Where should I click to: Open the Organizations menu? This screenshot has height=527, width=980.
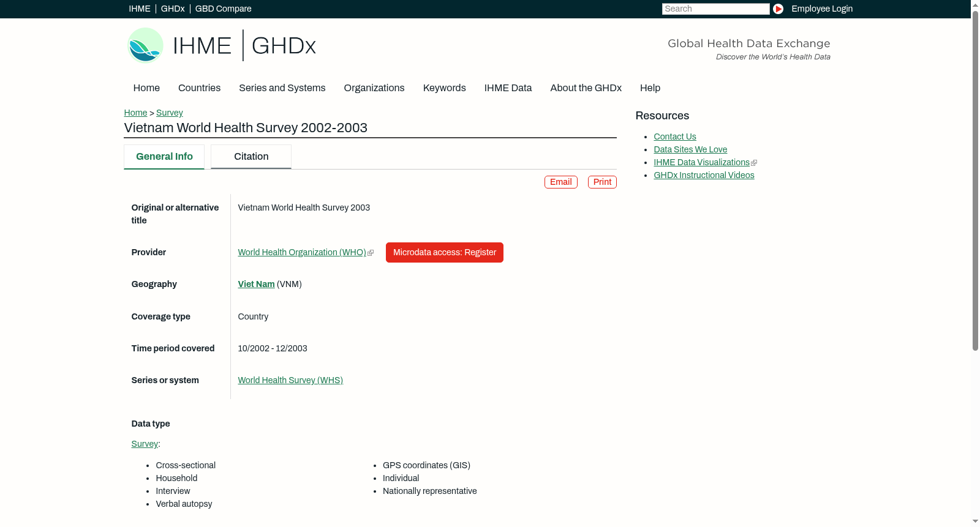click(x=374, y=88)
